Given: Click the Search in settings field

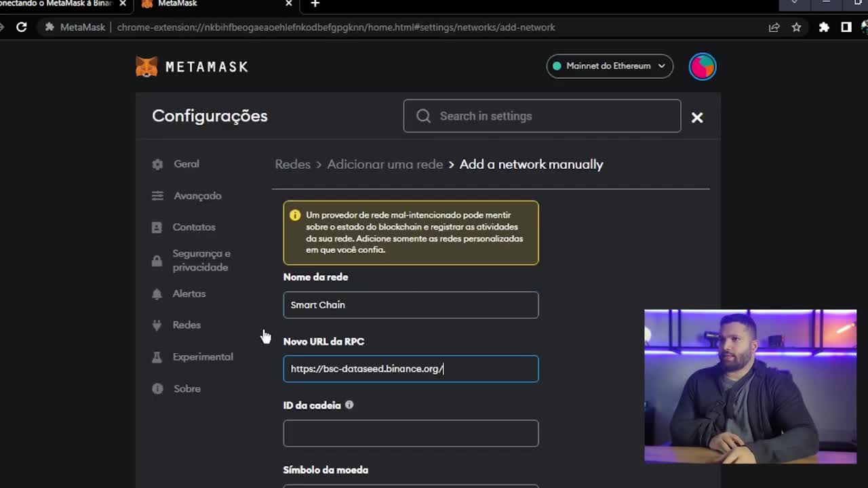Looking at the screenshot, I should coord(542,116).
